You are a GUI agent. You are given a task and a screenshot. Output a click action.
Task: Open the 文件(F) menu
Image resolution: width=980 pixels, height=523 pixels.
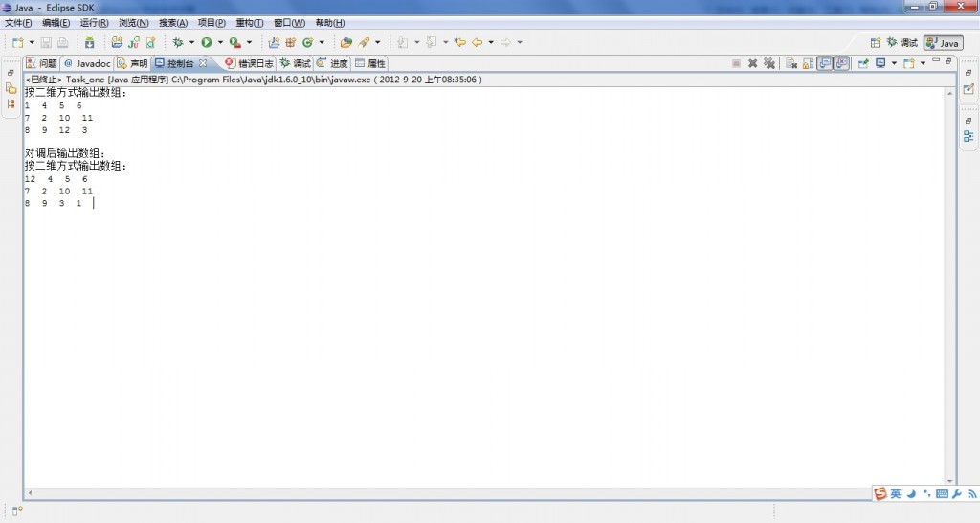(18, 23)
